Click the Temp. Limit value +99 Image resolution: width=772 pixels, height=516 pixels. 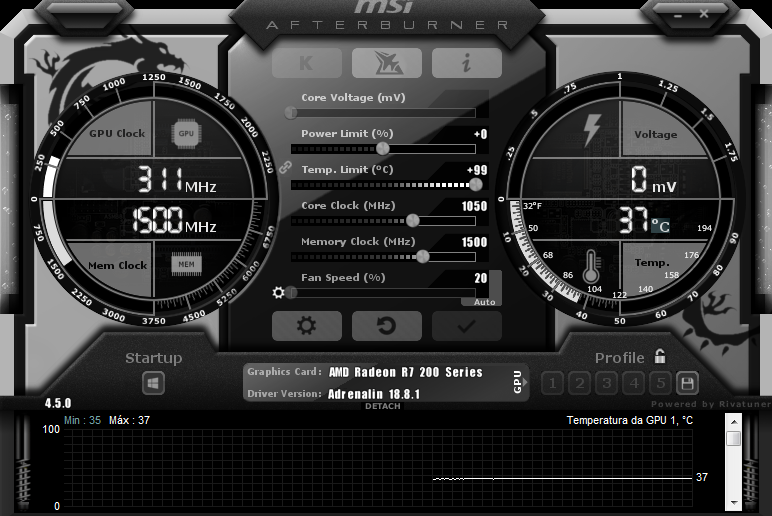477,170
